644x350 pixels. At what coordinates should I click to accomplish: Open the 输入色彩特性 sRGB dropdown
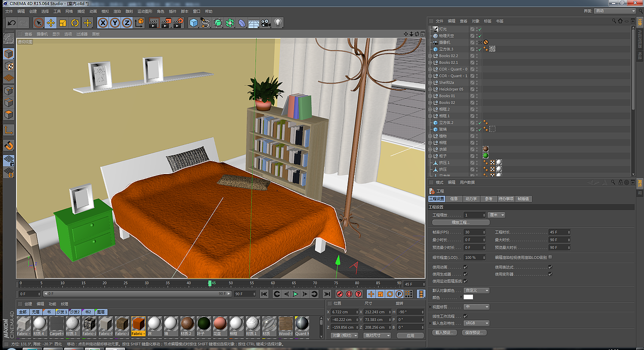click(476, 323)
